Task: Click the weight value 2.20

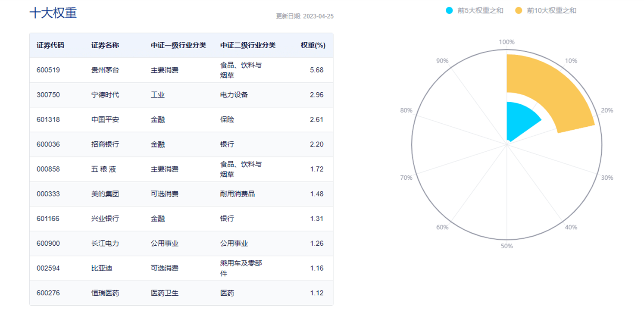Action: (316, 144)
